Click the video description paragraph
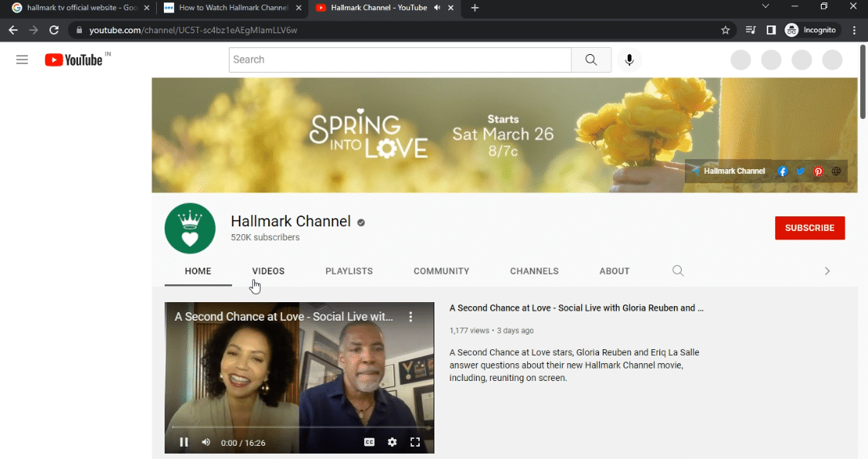868x459 pixels. (574, 365)
